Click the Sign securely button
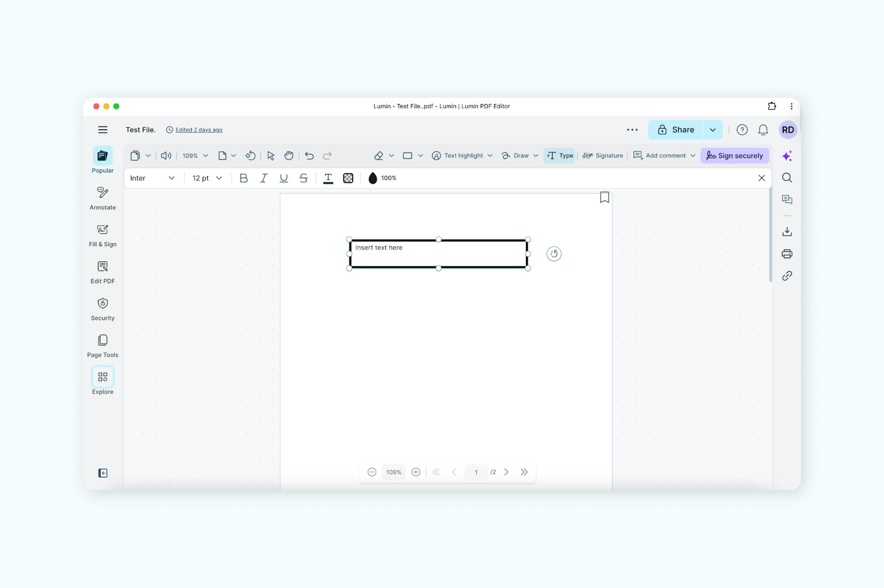The height and width of the screenshot is (588, 884). coord(735,155)
